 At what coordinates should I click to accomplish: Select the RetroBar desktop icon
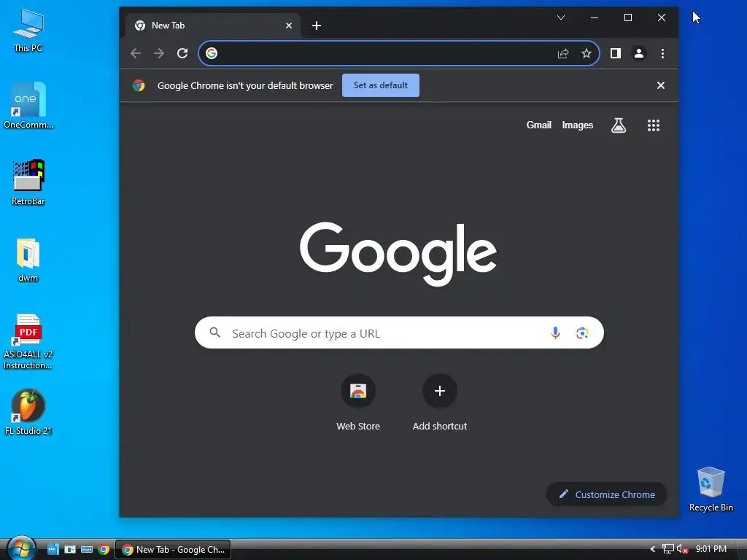point(28,183)
